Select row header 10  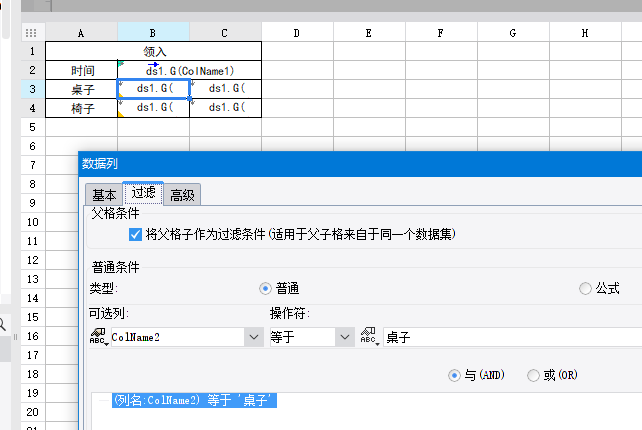(x=33, y=222)
